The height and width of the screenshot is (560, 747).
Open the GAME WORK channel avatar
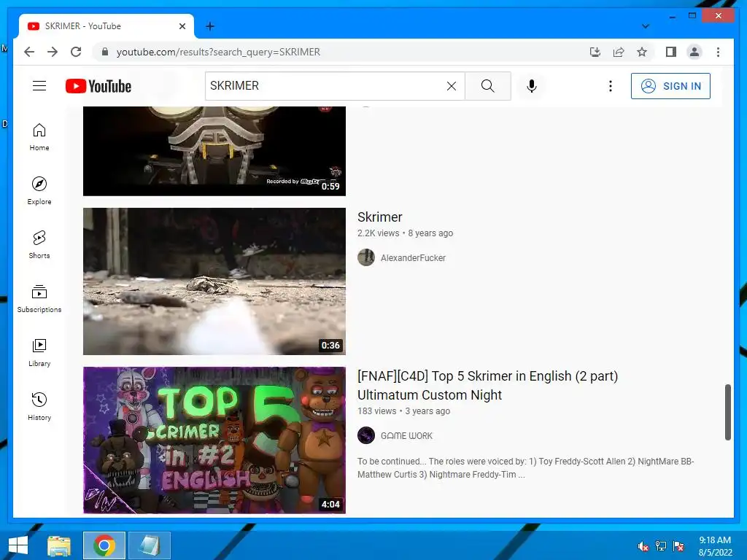(x=366, y=436)
